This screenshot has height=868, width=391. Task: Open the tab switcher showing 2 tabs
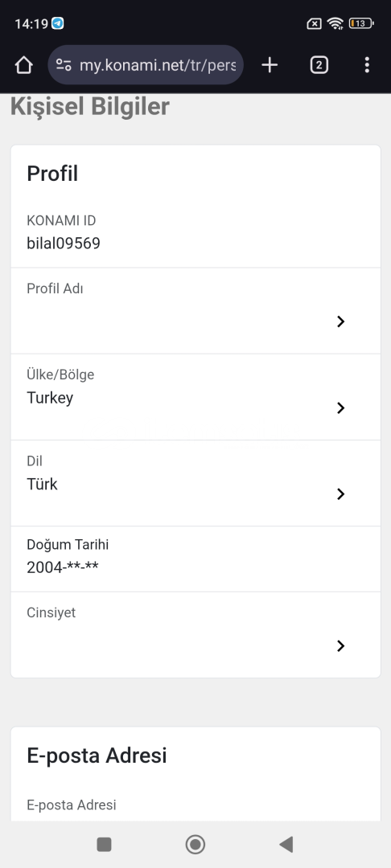[319, 65]
